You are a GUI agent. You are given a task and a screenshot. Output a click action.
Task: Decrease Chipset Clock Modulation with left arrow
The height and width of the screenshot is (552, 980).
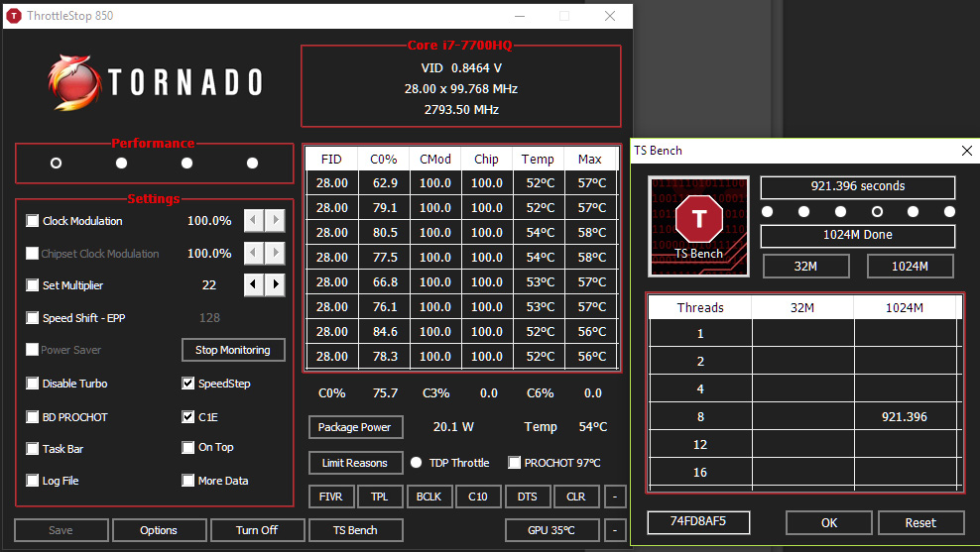[253, 253]
